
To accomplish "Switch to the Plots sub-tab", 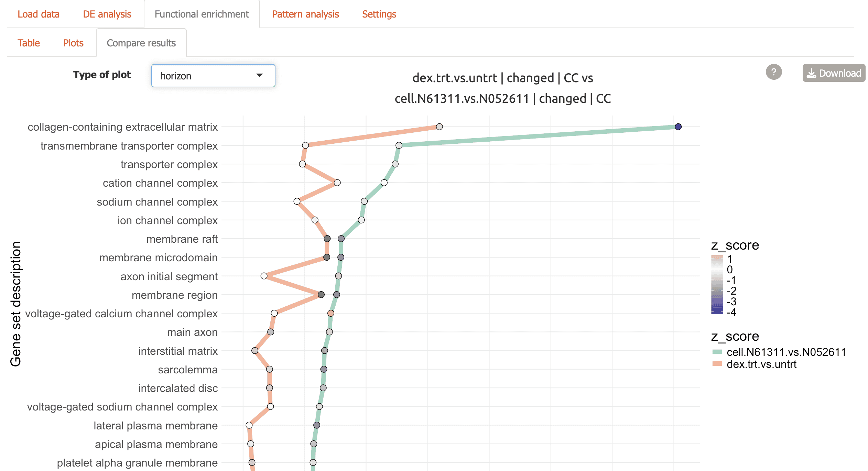I will pos(73,43).
